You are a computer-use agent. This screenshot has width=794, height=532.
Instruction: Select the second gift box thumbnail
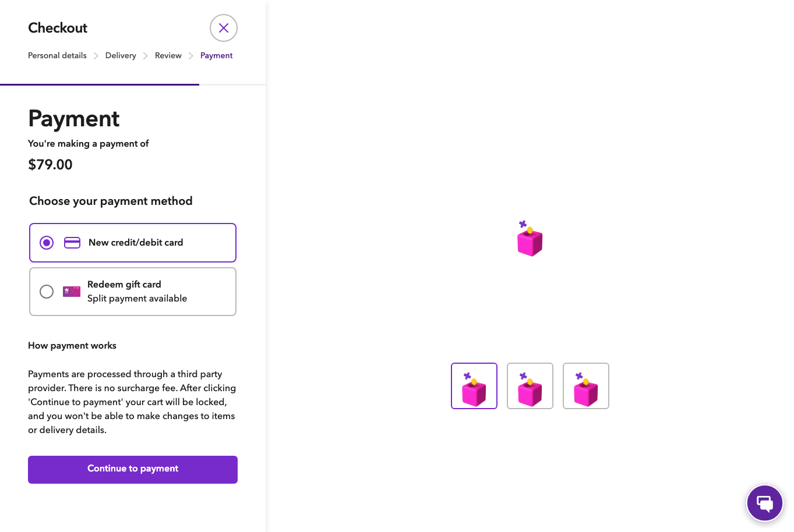point(530,386)
